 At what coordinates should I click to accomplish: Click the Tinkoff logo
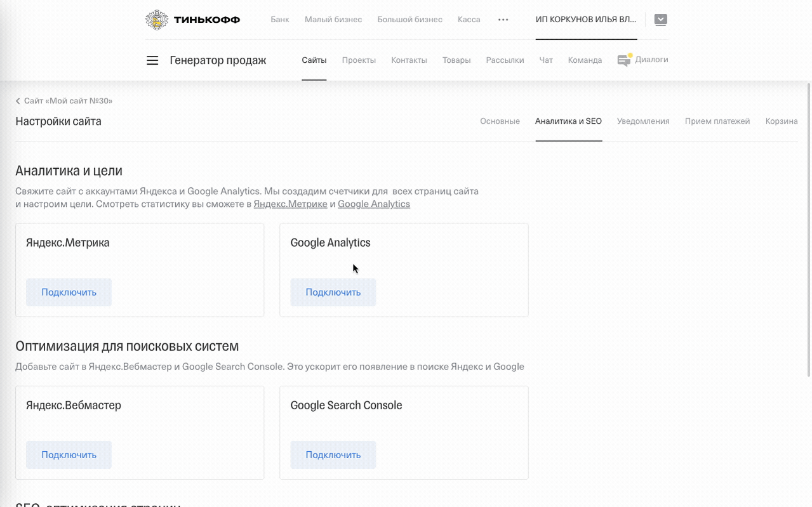(192, 20)
